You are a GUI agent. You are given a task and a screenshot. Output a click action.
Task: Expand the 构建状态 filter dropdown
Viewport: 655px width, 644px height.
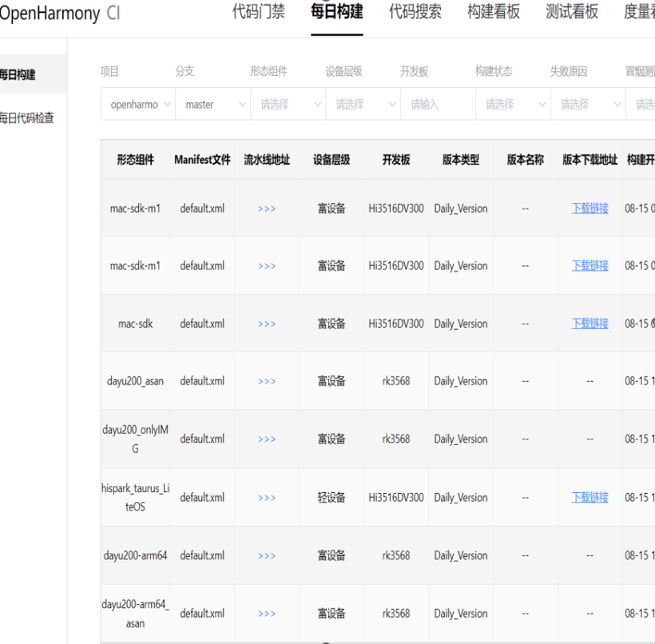click(x=512, y=105)
